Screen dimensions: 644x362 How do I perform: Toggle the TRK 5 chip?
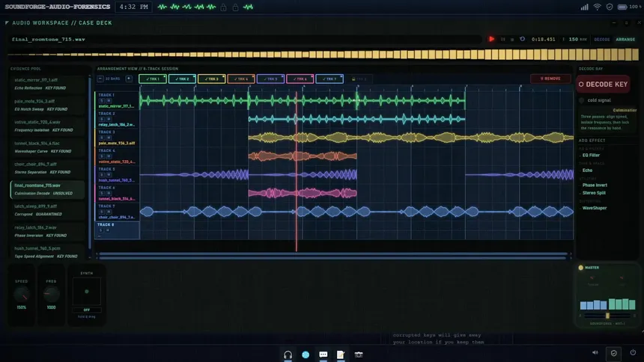270,79
